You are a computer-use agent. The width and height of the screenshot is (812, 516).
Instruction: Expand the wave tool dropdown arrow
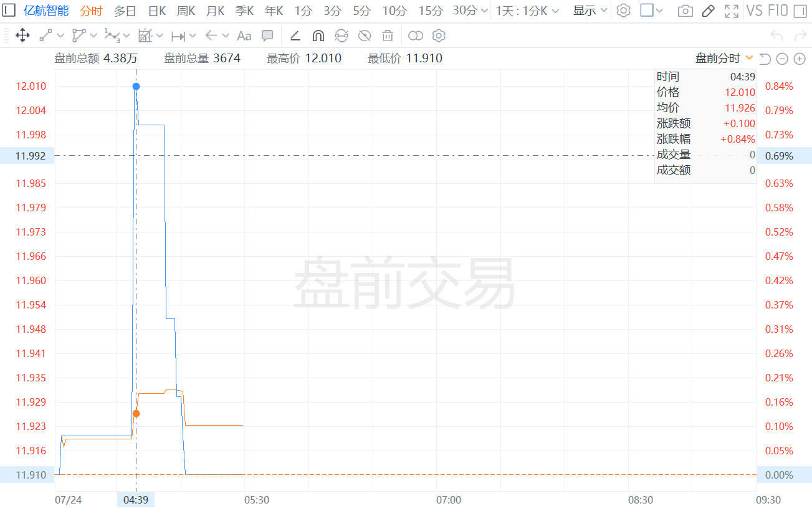click(x=127, y=36)
